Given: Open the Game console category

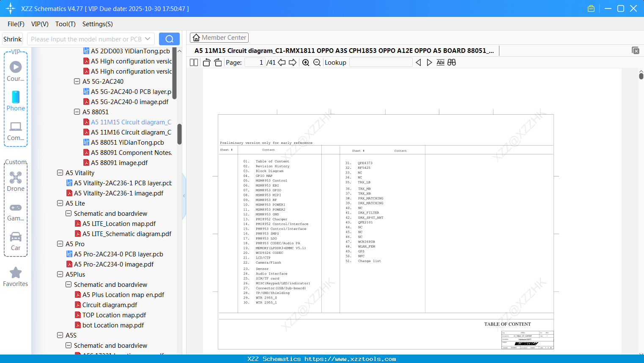Looking at the screenshot, I should [16, 212].
